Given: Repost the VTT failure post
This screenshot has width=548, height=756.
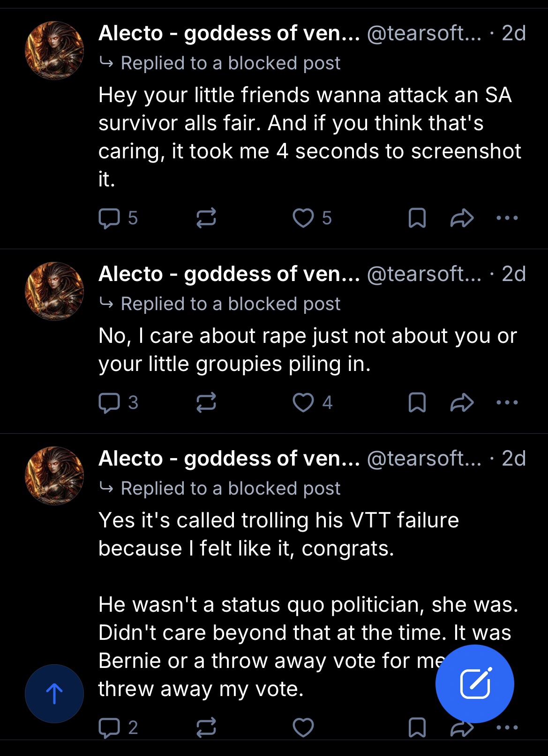Looking at the screenshot, I should [206, 727].
